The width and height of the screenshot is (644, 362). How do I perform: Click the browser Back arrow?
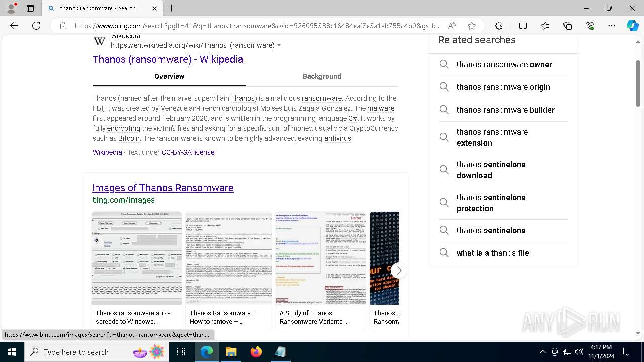pyautogui.click(x=14, y=26)
